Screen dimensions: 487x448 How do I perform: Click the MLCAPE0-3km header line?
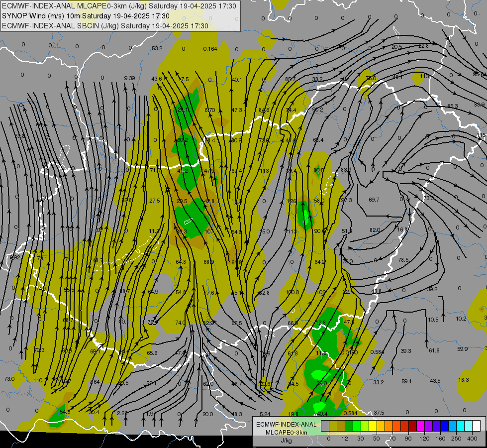pyautogui.click(x=119, y=6)
